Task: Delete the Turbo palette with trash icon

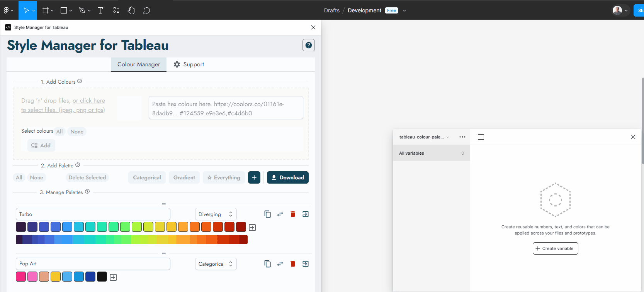Action: tap(293, 214)
